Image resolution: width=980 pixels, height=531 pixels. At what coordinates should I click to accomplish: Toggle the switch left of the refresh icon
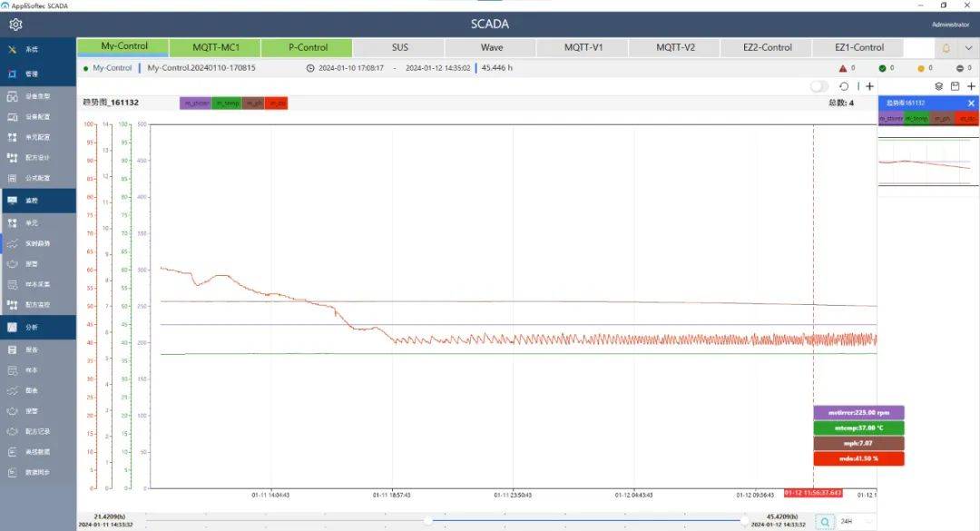pyautogui.click(x=819, y=86)
